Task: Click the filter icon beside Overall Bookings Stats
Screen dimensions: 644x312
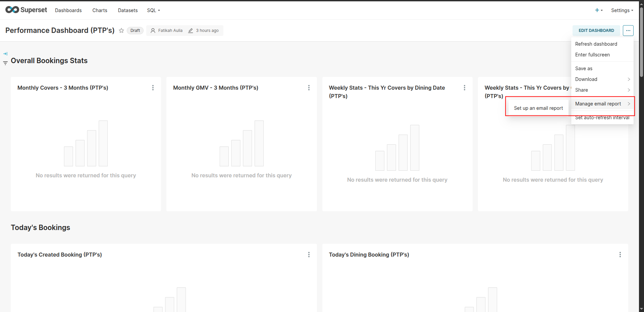Action: 5,63
